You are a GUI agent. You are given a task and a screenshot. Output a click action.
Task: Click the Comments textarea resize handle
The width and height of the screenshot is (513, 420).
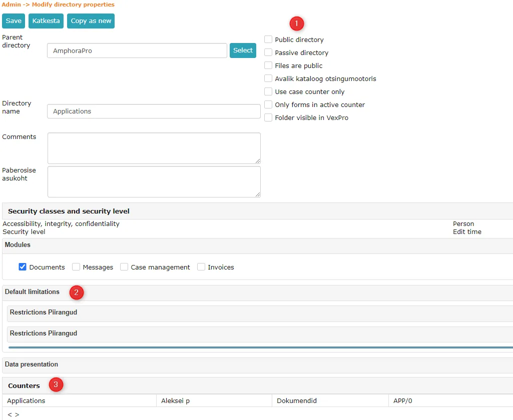pyautogui.click(x=258, y=161)
